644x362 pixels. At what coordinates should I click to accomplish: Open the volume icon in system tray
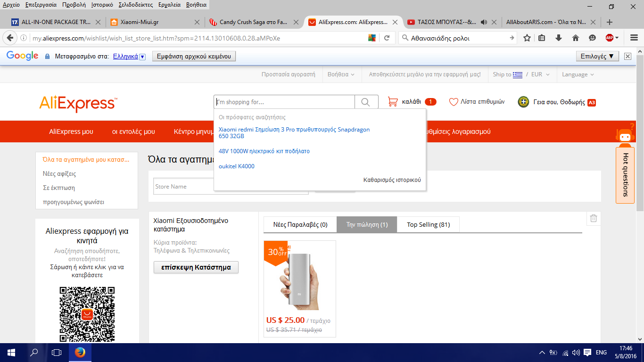pyautogui.click(x=576, y=352)
